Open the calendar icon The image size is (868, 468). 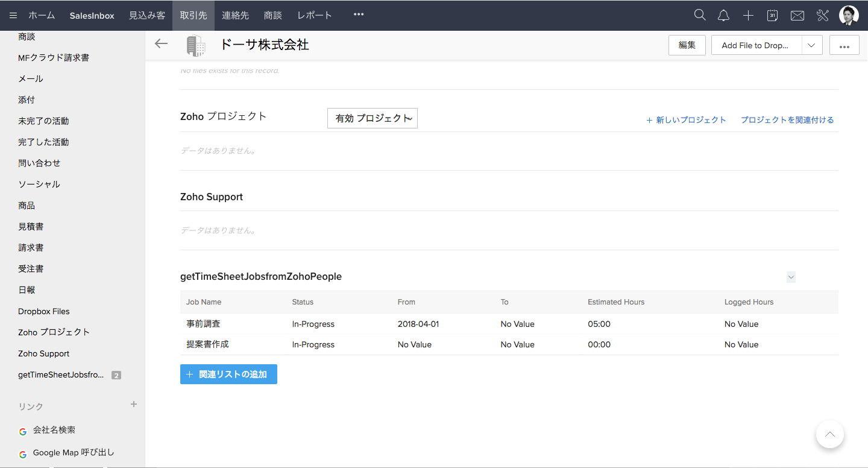[772, 16]
